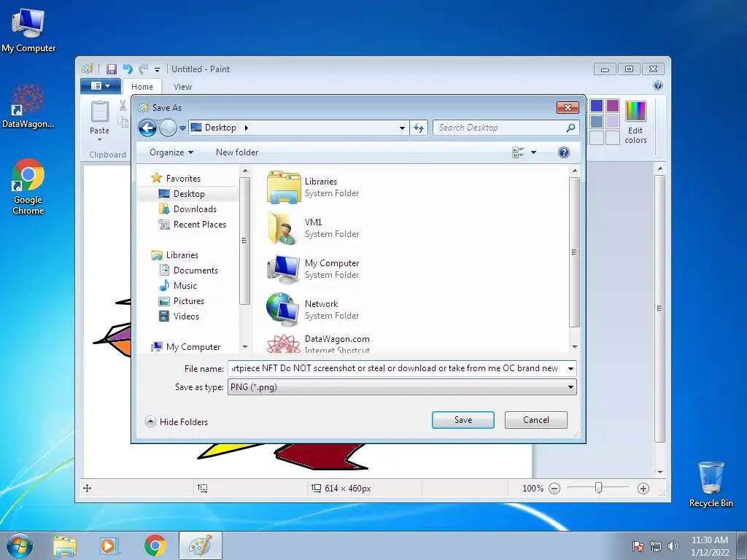Close the Save As dialog
Screen dimensions: 747x560
[568, 108]
